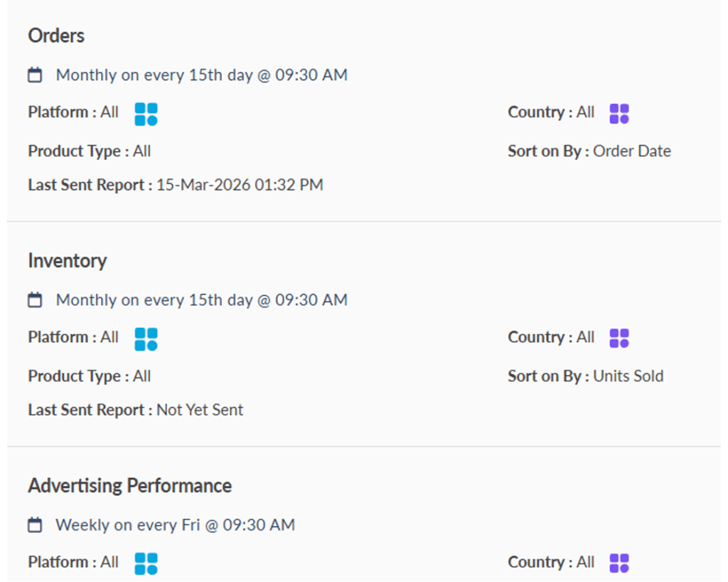This screenshot has height=582, width=728.
Task: Click the blue platform icon in Orders
Action: tap(146, 115)
